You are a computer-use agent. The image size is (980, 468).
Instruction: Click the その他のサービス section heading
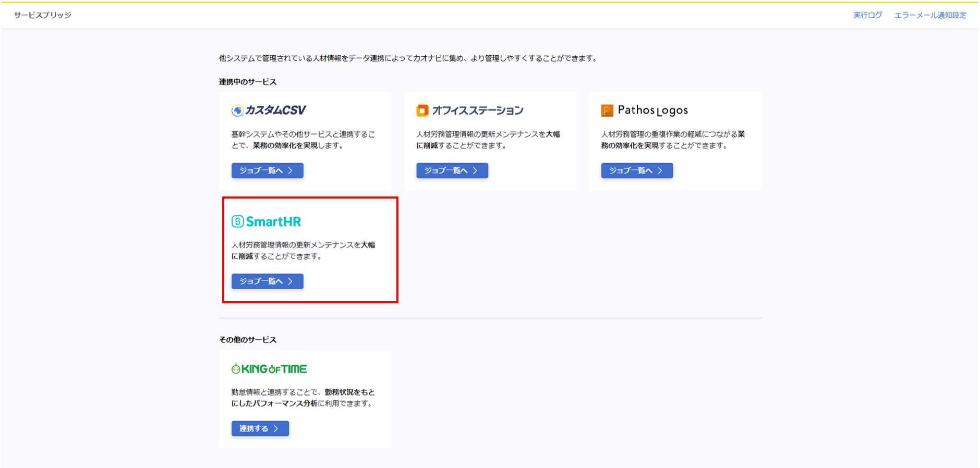point(248,340)
